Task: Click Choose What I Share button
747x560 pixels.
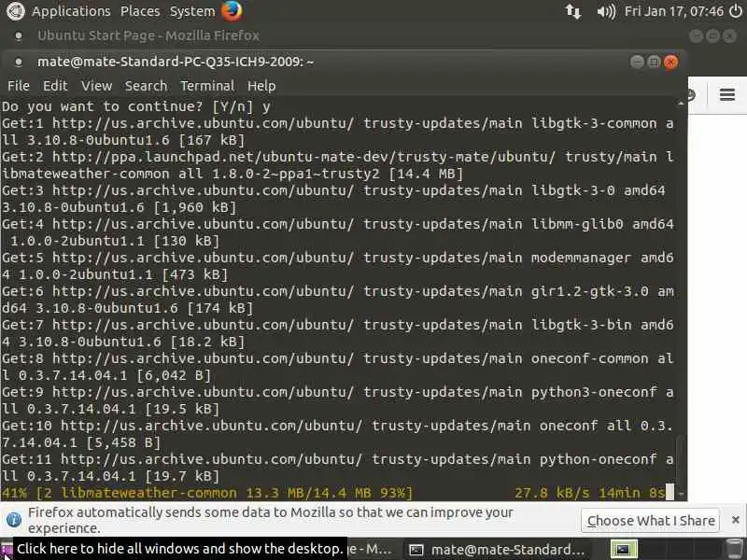Action: point(651,521)
